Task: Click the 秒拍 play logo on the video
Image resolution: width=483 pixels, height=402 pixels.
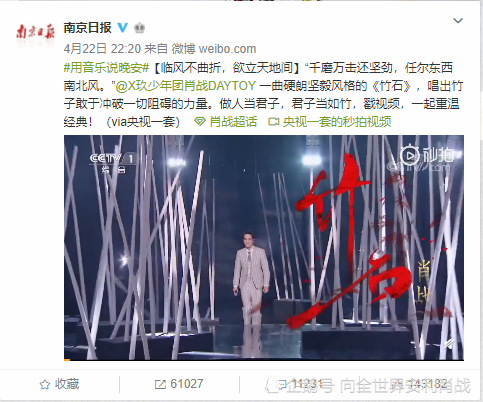Action: (427, 155)
